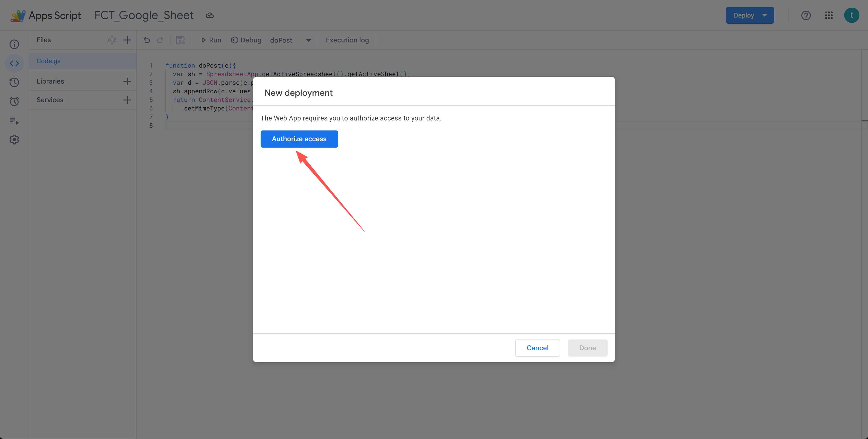Viewport: 868px width, 439px height.
Task: Open Project History sidebar icon
Action: click(14, 82)
